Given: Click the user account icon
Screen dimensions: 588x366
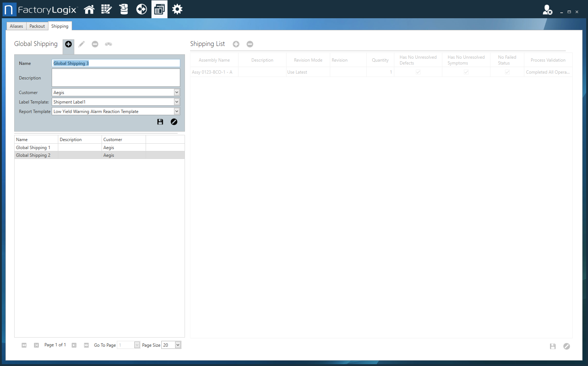Looking at the screenshot, I should click(x=547, y=10).
